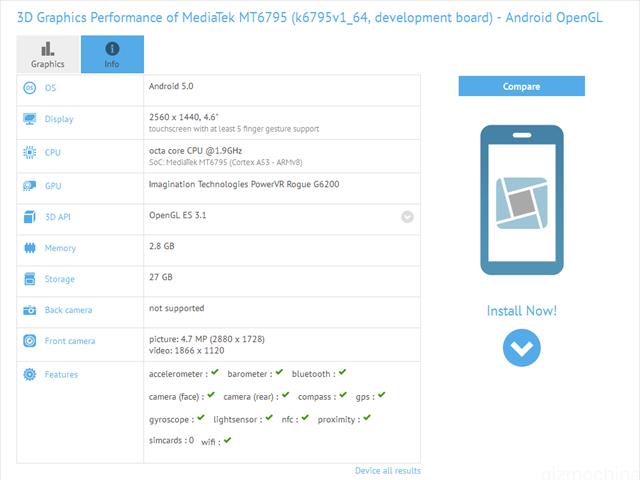Screen dimensions: 640x480
Task: Click the round download arrow button
Action: click(522, 348)
